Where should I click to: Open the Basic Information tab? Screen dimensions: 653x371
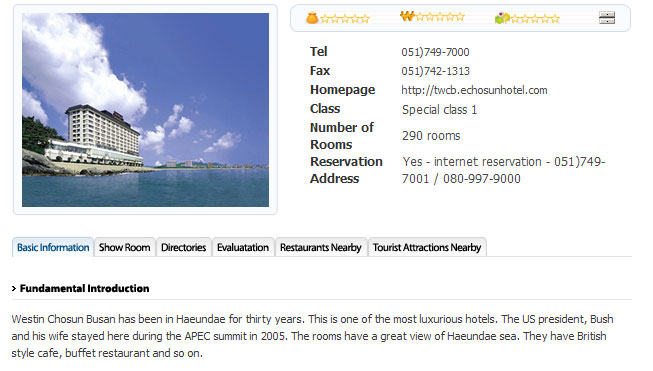53,247
